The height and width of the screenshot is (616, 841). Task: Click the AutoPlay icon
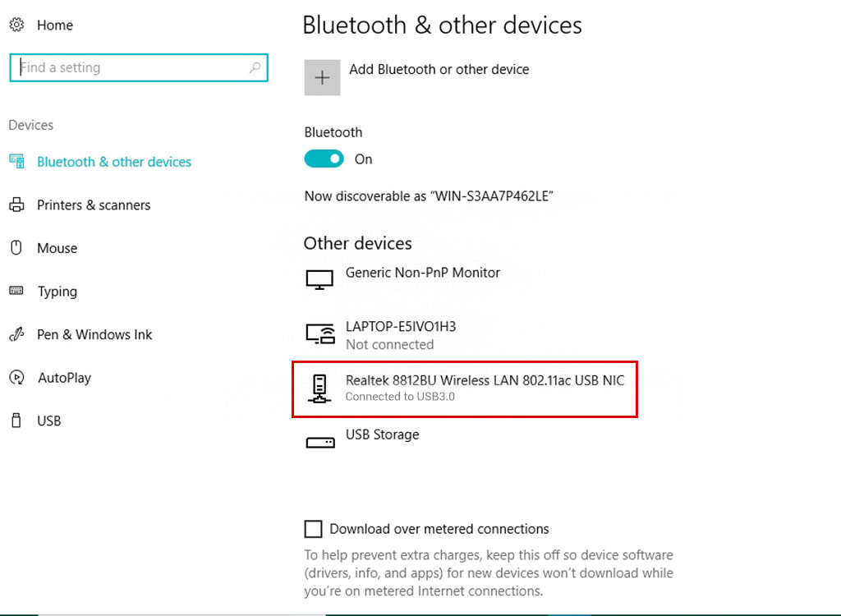[16, 377]
